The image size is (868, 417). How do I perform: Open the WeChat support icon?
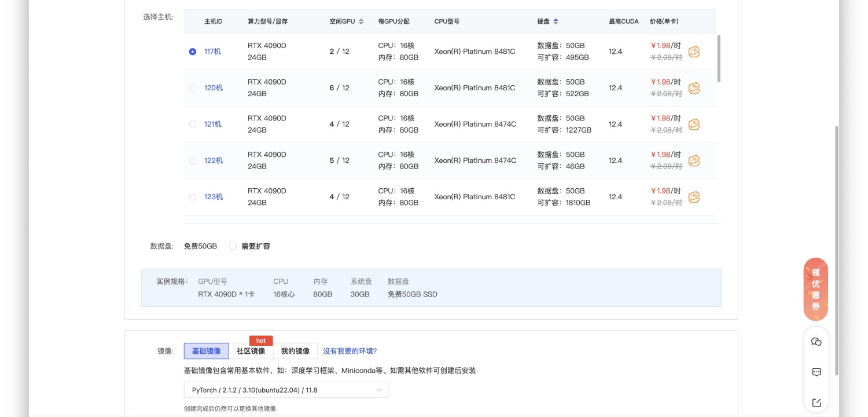[x=816, y=342]
